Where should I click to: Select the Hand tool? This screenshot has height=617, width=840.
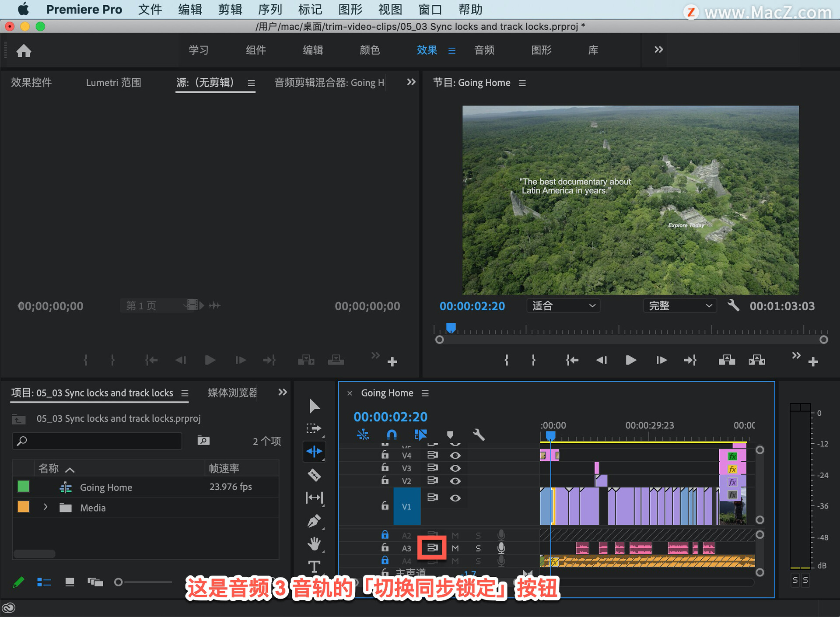(x=314, y=543)
